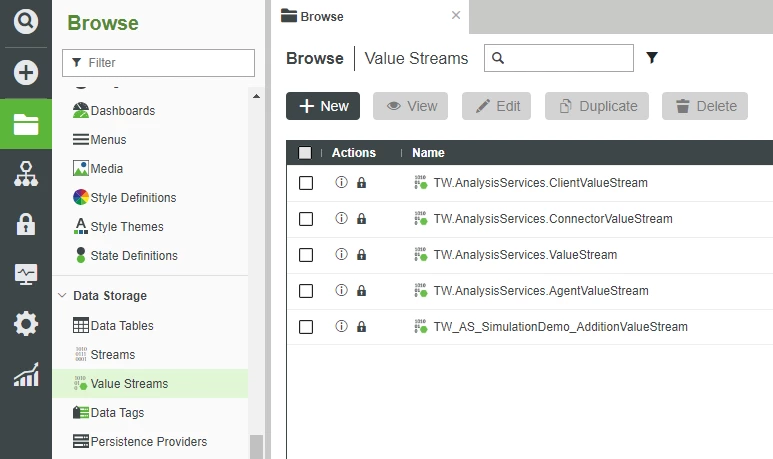Click the filter funnel icon beside the search box

[652, 58]
